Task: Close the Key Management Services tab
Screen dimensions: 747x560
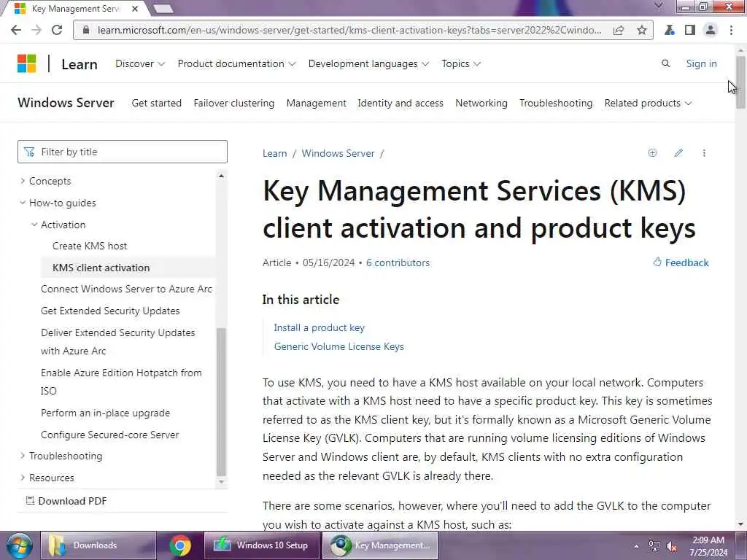Action: coord(135,9)
